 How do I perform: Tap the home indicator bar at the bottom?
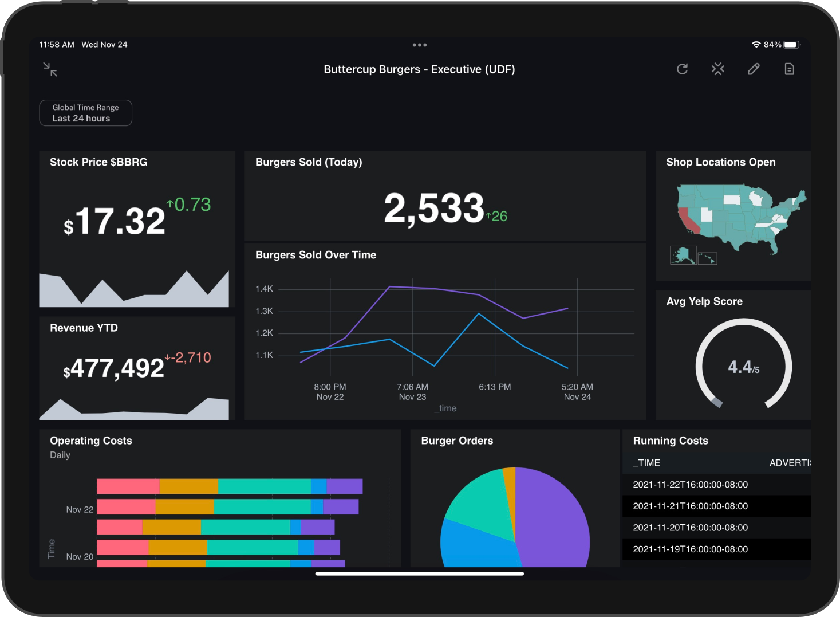tap(420, 573)
